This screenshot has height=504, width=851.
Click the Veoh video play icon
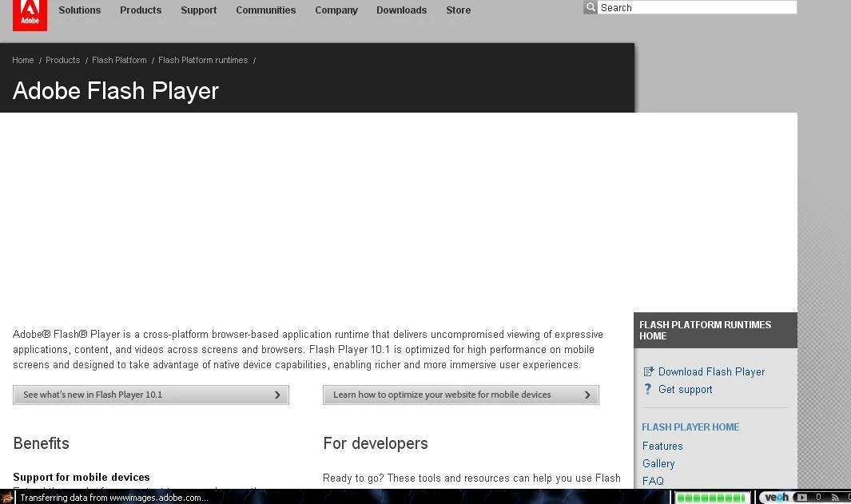click(801, 497)
